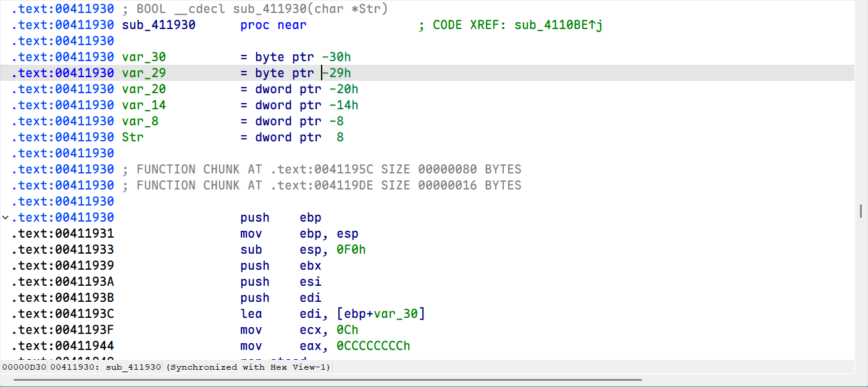Click the address .text:0041193C
This screenshot has width=868, height=387.
click(x=62, y=314)
